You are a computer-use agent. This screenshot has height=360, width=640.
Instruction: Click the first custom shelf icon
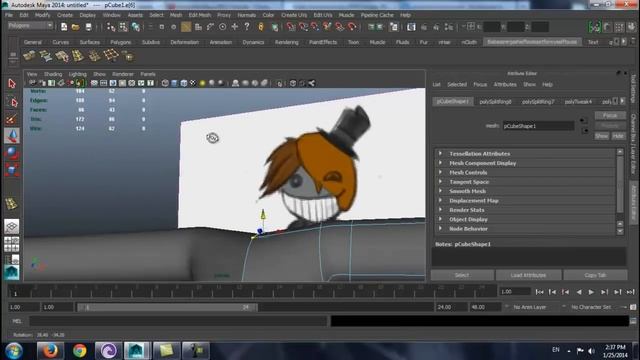[x=29, y=56]
